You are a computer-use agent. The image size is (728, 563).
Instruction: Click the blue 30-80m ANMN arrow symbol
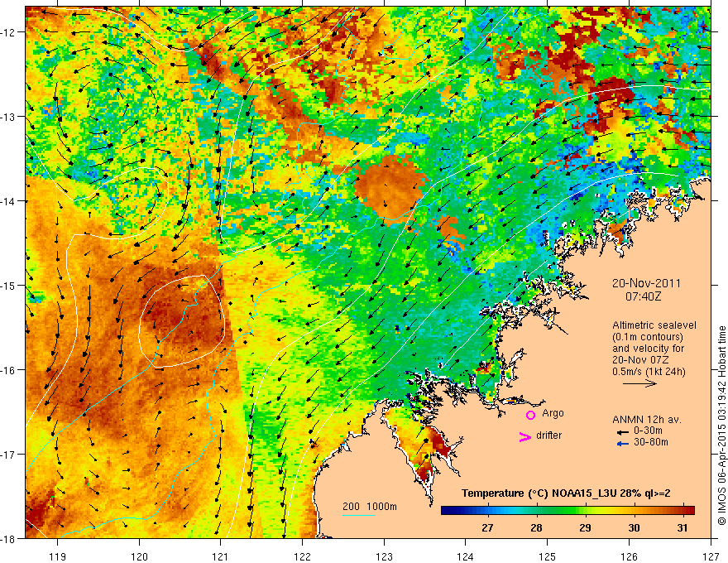click(x=622, y=444)
